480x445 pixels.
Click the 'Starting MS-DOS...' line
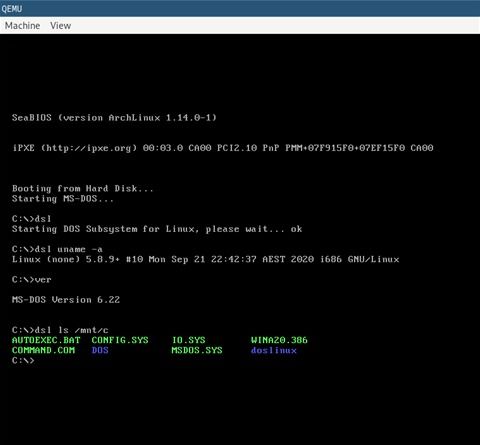(63, 199)
